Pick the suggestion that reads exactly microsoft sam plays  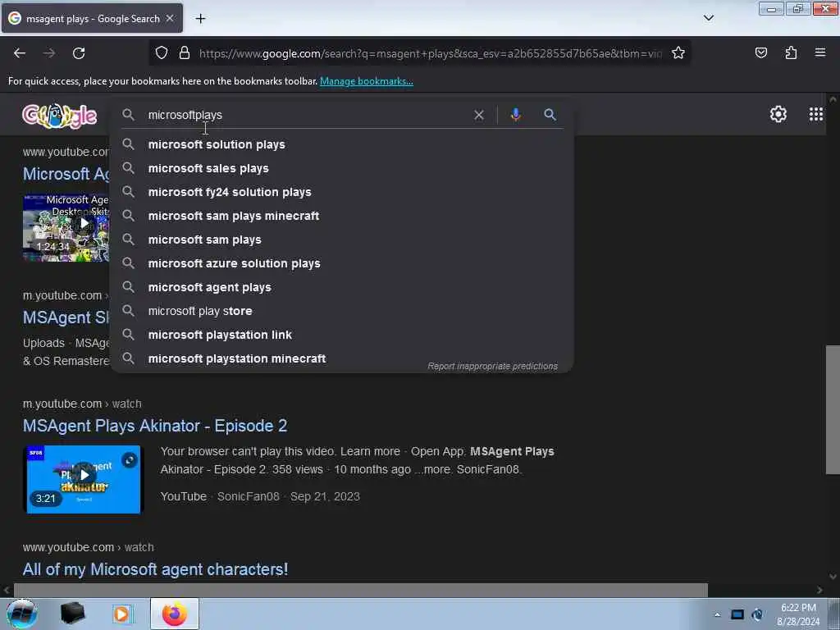(x=342, y=240)
